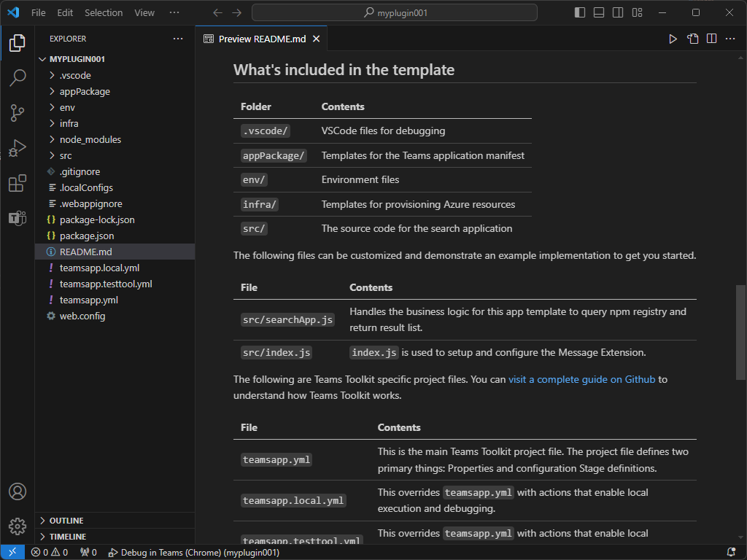Split the editor right

click(712, 39)
